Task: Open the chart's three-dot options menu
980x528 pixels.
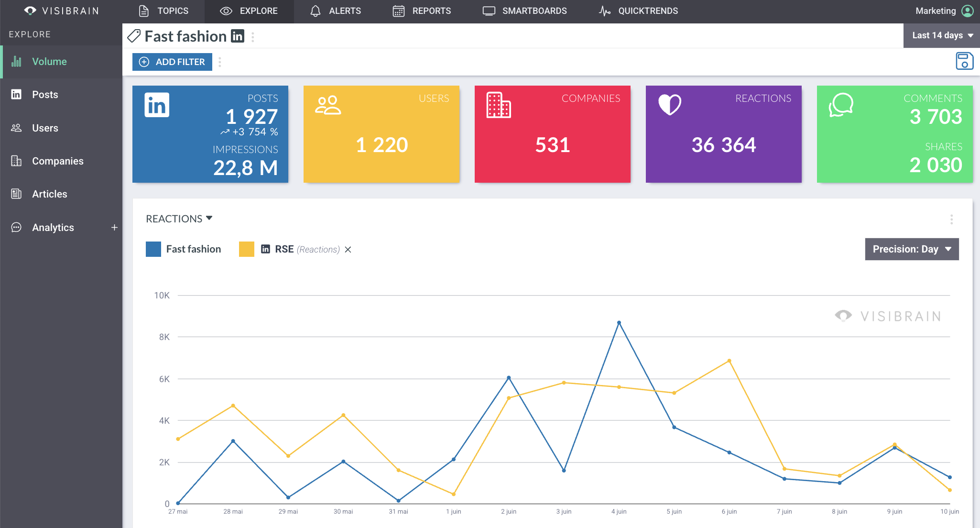Action: [x=952, y=220]
